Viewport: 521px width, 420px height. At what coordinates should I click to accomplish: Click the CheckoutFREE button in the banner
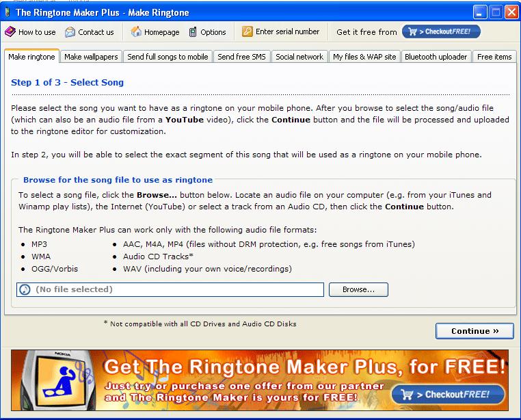[x=448, y=395]
